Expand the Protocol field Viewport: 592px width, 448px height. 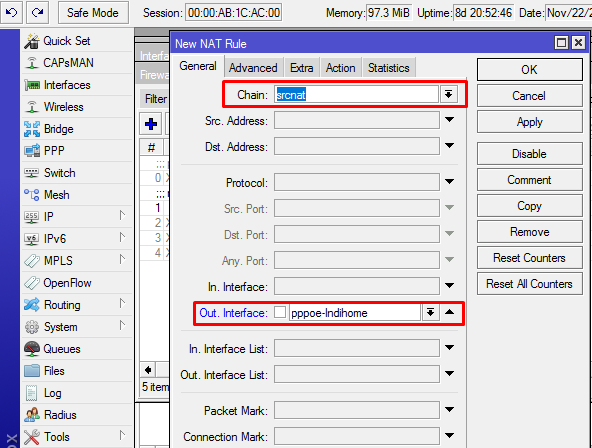pos(449,182)
